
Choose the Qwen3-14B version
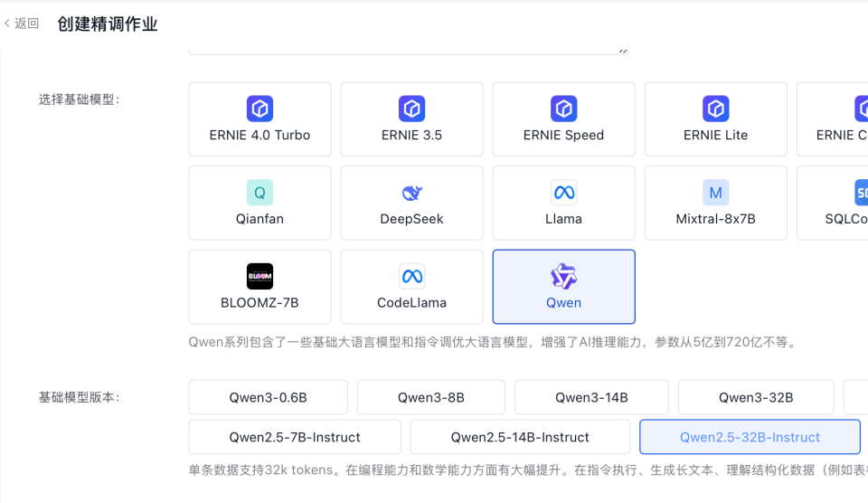[x=591, y=397]
